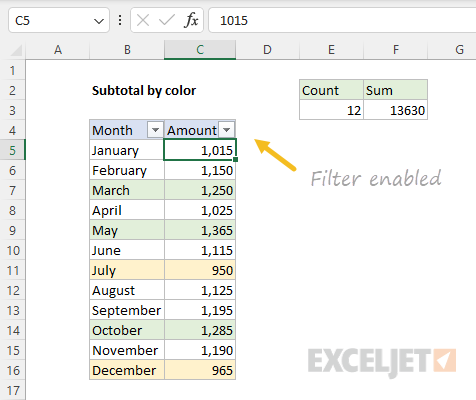The image size is (476, 400).
Task: Select the amount cell 1,195
Action: (200, 310)
